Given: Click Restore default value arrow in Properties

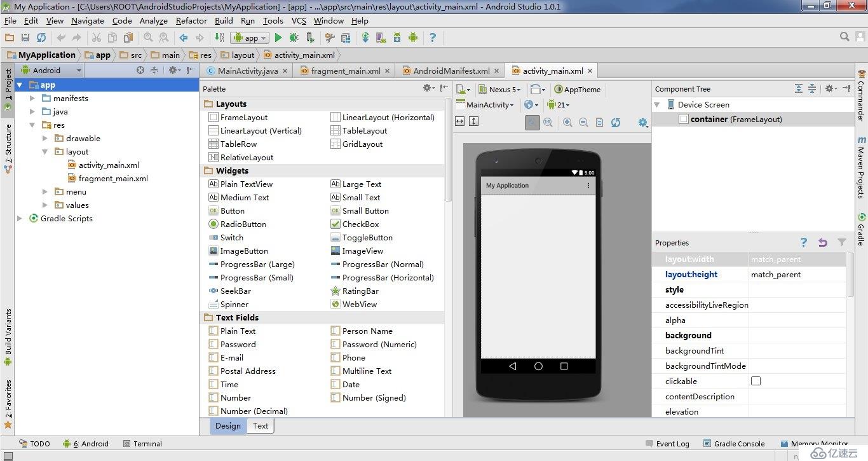Looking at the screenshot, I should coord(823,242).
